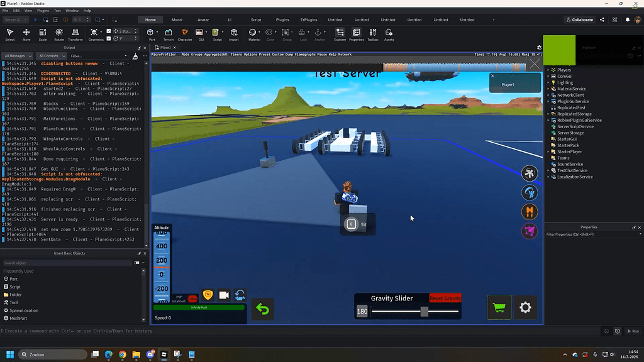Open File Explorer from the taskbar
The height and width of the screenshot is (362, 644).
point(136,354)
